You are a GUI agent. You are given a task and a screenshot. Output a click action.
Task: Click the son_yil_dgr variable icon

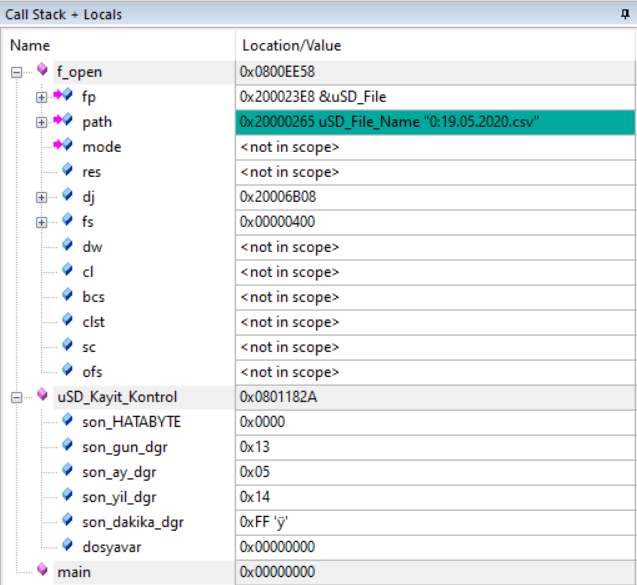click(x=67, y=494)
